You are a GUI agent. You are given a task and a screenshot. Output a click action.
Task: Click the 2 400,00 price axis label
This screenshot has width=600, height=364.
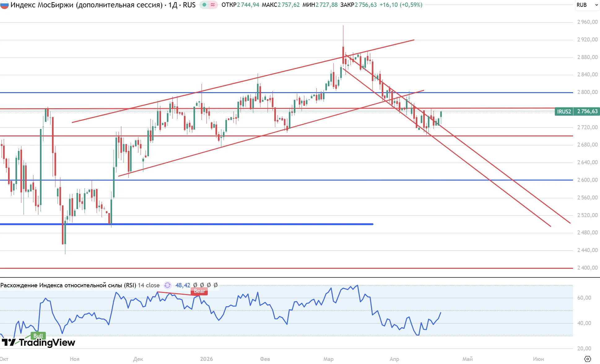587,268
